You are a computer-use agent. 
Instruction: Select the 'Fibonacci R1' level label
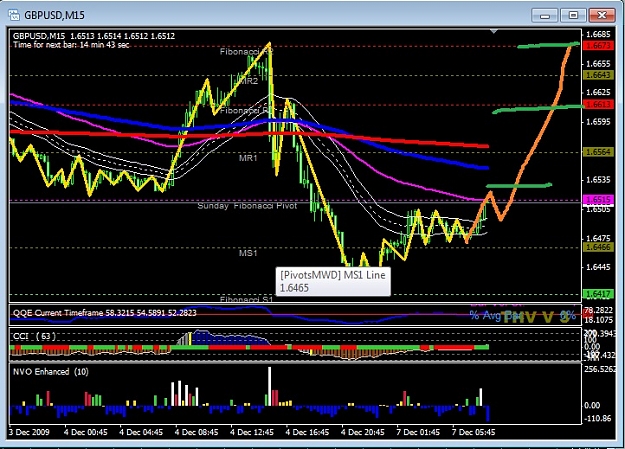click(246, 110)
